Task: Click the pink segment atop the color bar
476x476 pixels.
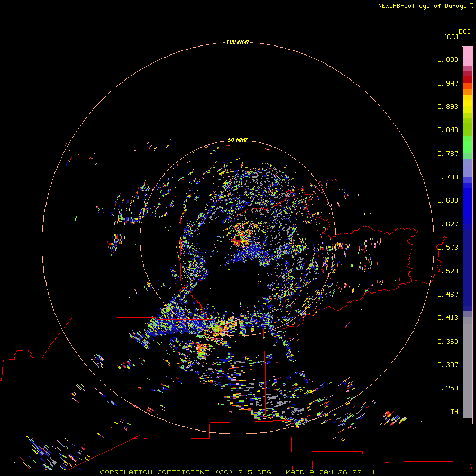Action: coord(467,56)
